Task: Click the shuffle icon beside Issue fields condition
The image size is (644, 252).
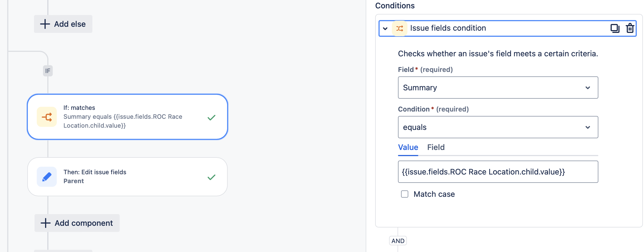Action: [399, 28]
